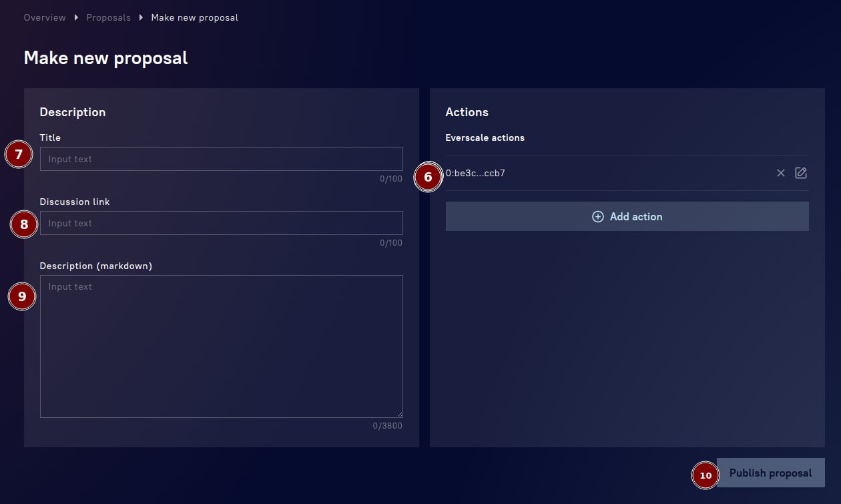Select the 0:be3c...ccb7 Everscale action address

[475, 174]
